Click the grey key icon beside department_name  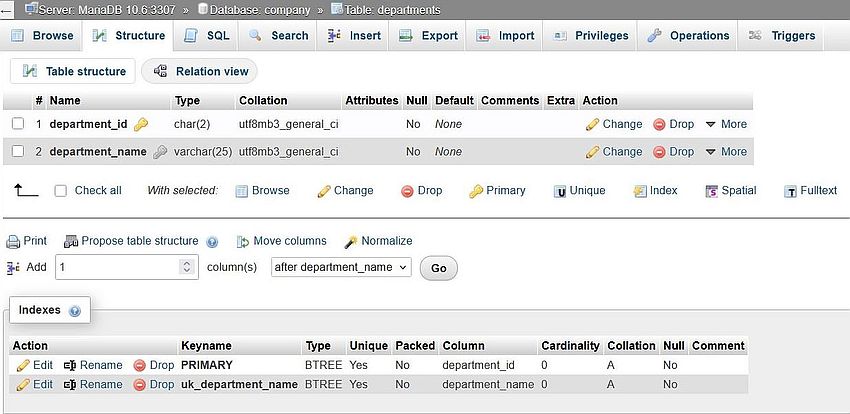[x=160, y=152]
